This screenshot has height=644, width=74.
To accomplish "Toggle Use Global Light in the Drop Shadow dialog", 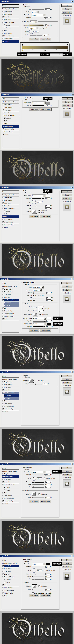I will point(45,570).
